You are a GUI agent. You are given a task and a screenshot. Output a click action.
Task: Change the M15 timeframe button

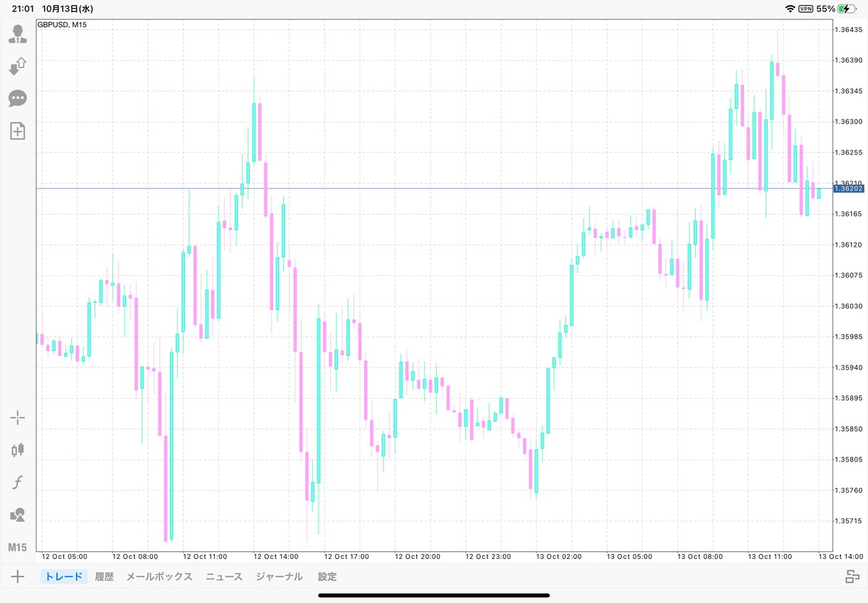(18, 548)
